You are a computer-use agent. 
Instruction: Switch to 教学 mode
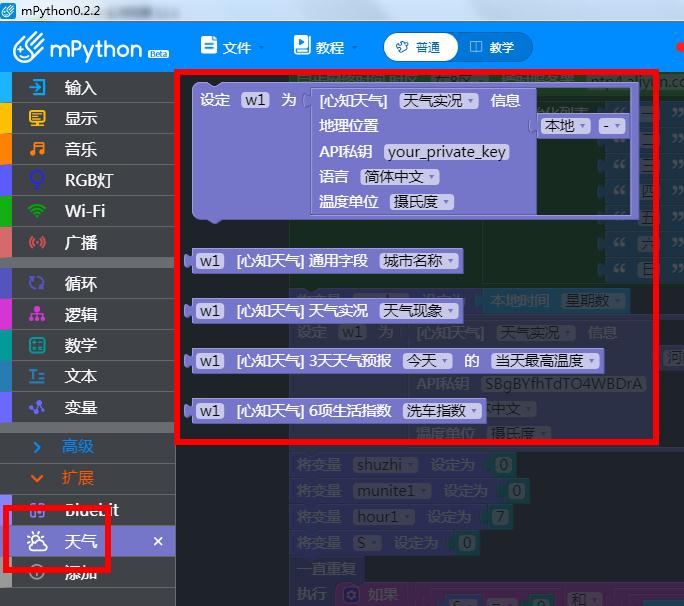pyautogui.click(x=493, y=47)
